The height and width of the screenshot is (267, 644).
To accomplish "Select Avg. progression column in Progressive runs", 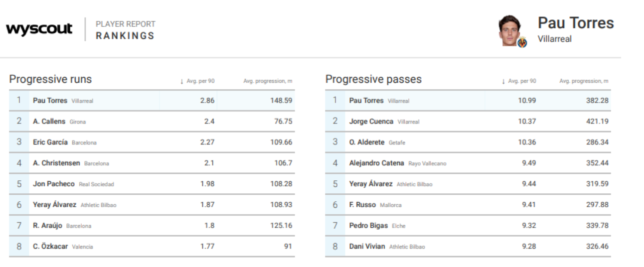I will (268, 81).
